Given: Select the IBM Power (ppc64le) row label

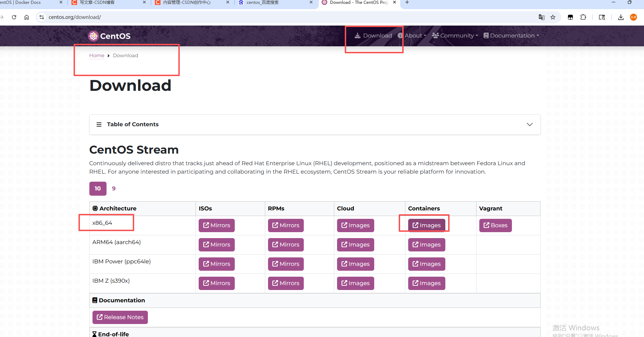Looking at the screenshot, I should click(122, 262).
